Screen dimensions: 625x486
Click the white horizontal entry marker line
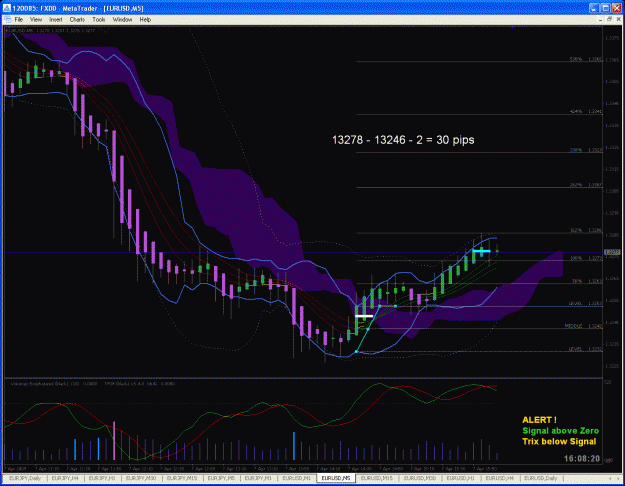click(364, 316)
